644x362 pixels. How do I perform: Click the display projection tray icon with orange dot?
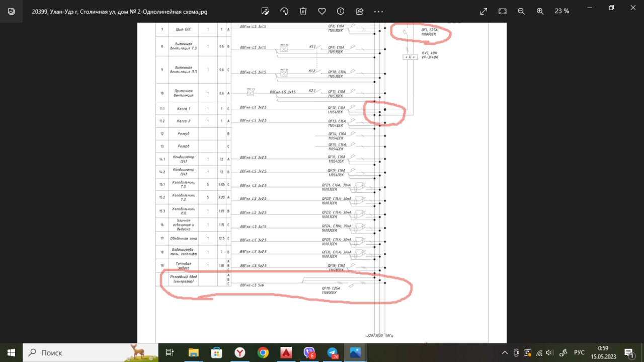pyautogui.click(x=528, y=352)
